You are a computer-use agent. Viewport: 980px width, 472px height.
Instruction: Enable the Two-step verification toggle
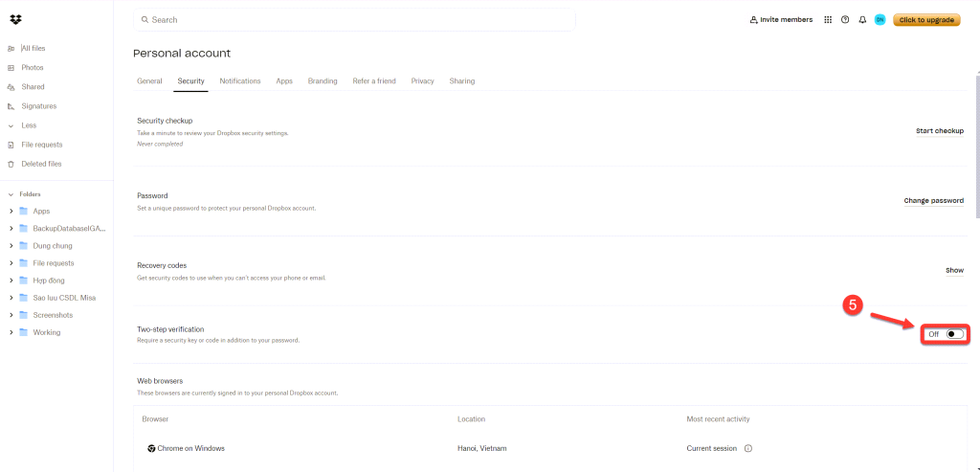tap(953, 334)
